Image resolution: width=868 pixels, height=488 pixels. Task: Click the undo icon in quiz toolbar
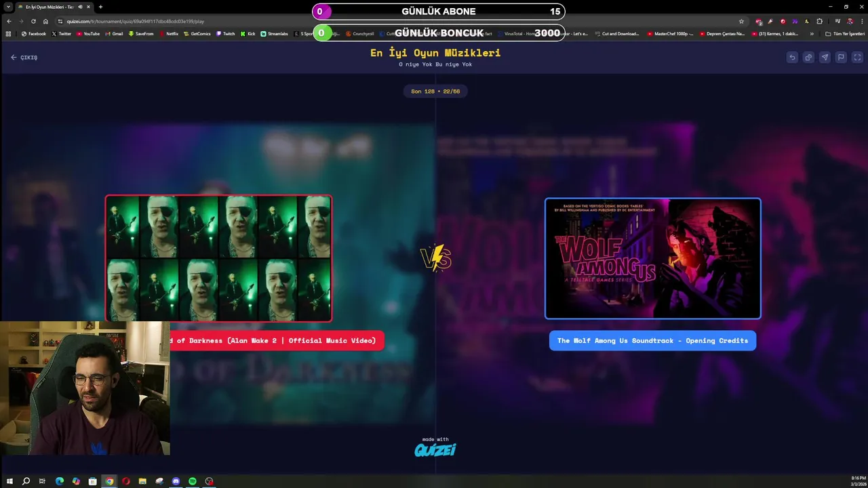coord(792,58)
